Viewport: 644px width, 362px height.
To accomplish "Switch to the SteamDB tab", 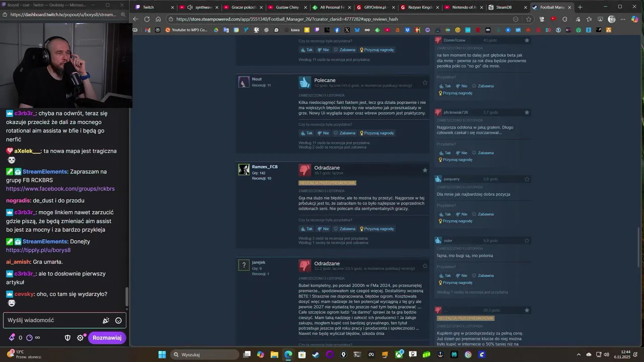I will click(508, 7).
